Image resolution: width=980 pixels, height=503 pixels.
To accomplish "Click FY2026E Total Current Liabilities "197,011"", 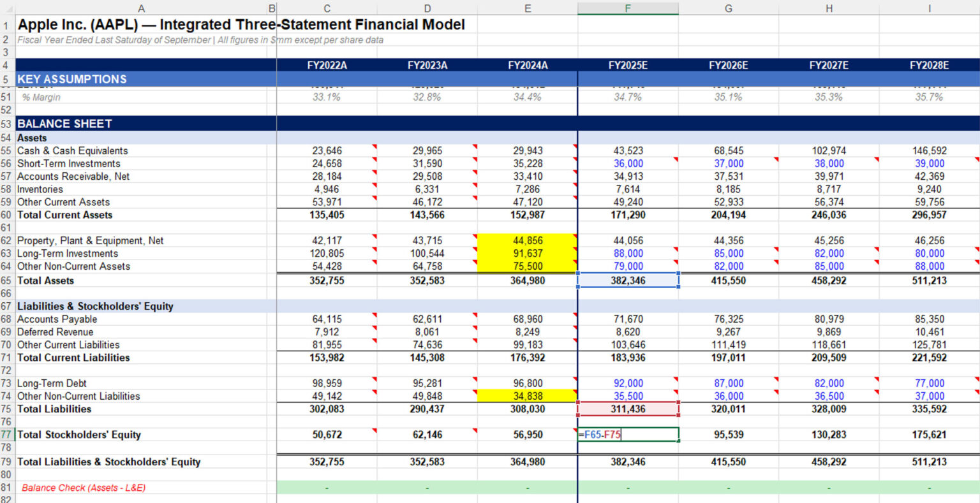I will pyautogui.click(x=728, y=358).
